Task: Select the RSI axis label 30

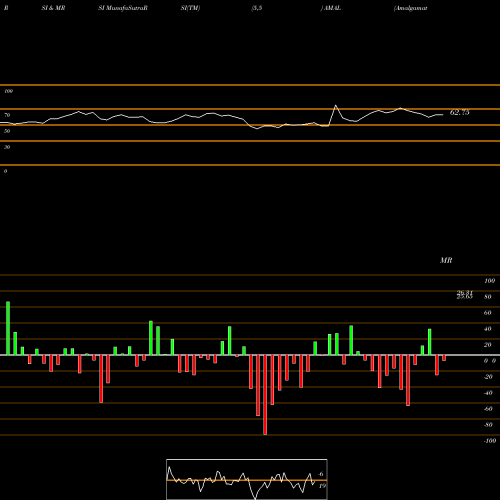Action: point(7,147)
